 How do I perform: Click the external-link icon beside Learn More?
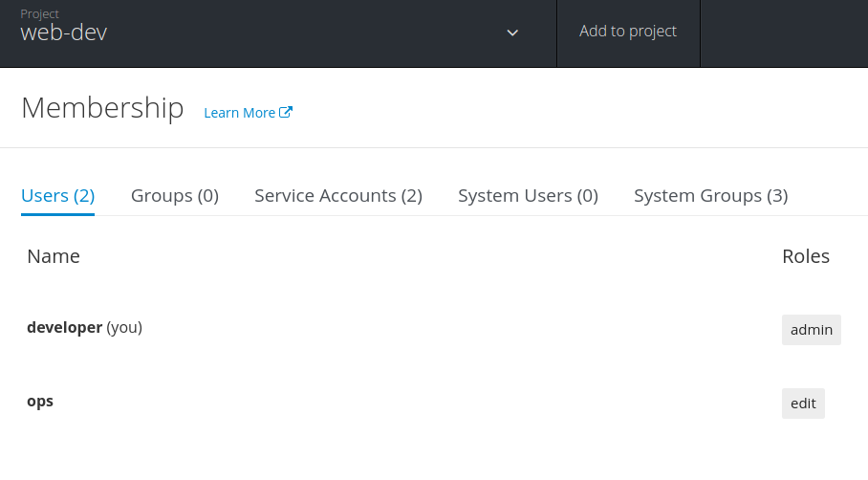point(286,112)
